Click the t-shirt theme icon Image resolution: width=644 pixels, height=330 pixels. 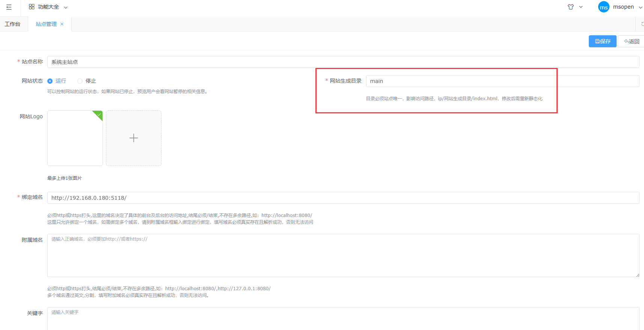tap(570, 7)
